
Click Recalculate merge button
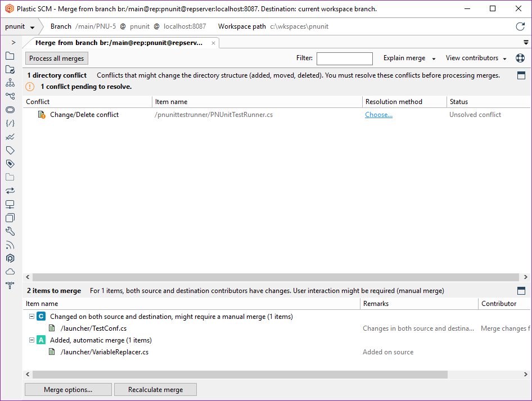coord(155,389)
